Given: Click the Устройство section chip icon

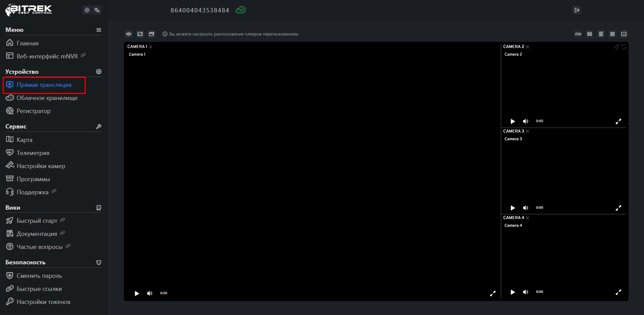Looking at the screenshot, I should [x=99, y=71].
